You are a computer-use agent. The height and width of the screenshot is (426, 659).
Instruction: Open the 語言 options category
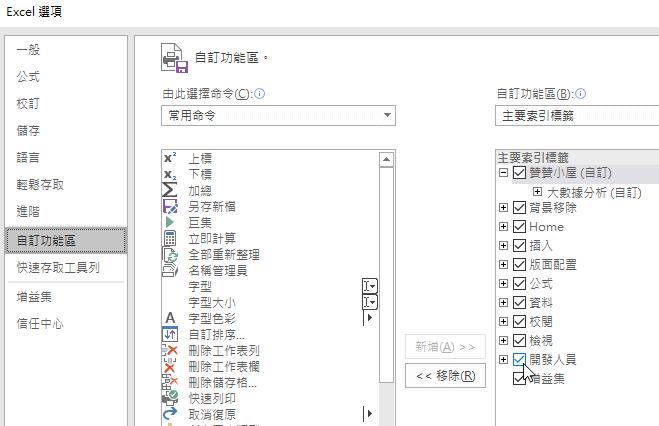click(x=66, y=158)
